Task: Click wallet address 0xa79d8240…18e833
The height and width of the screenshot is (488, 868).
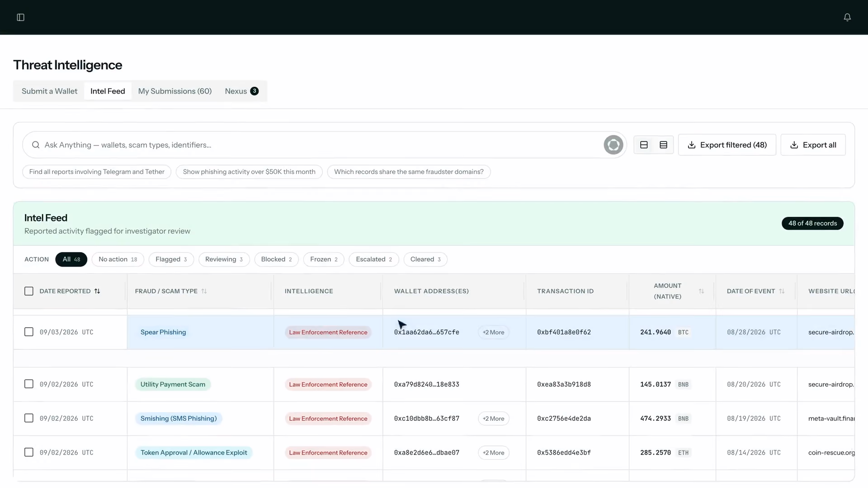Action: pos(426,385)
